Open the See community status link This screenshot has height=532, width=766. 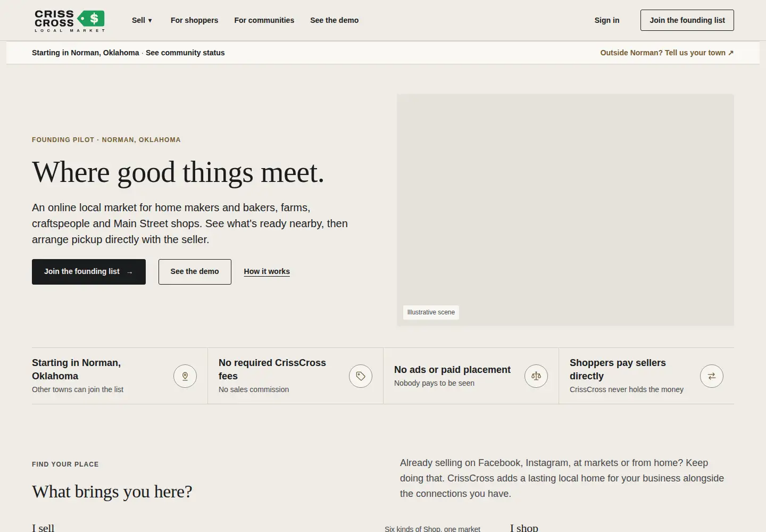coord(185,53)
